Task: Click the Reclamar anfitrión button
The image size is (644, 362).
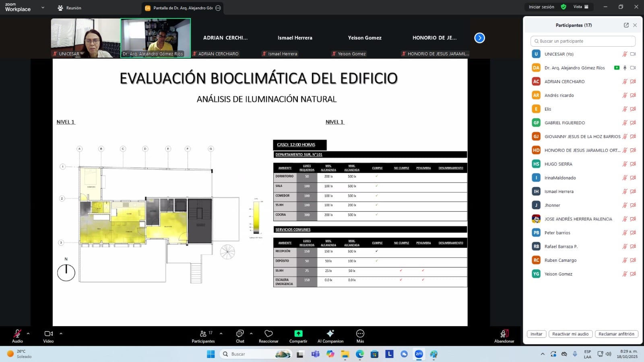Action: tap(616, 334)
